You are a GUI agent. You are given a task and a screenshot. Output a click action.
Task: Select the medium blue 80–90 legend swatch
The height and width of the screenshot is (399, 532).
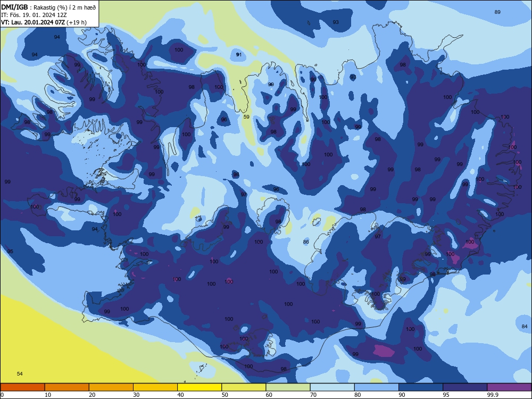(377, 387)
